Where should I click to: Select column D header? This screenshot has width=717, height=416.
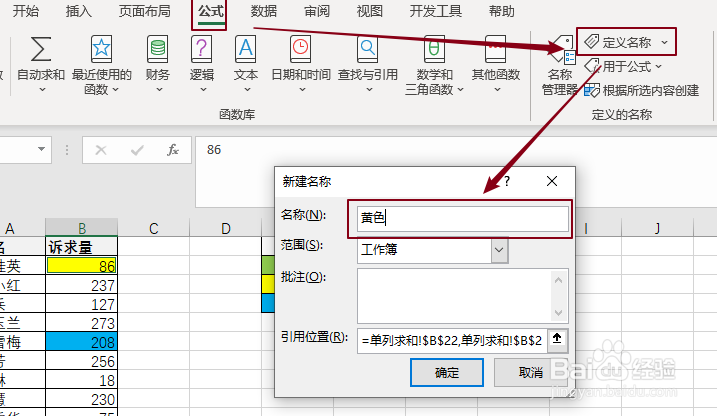225,228
